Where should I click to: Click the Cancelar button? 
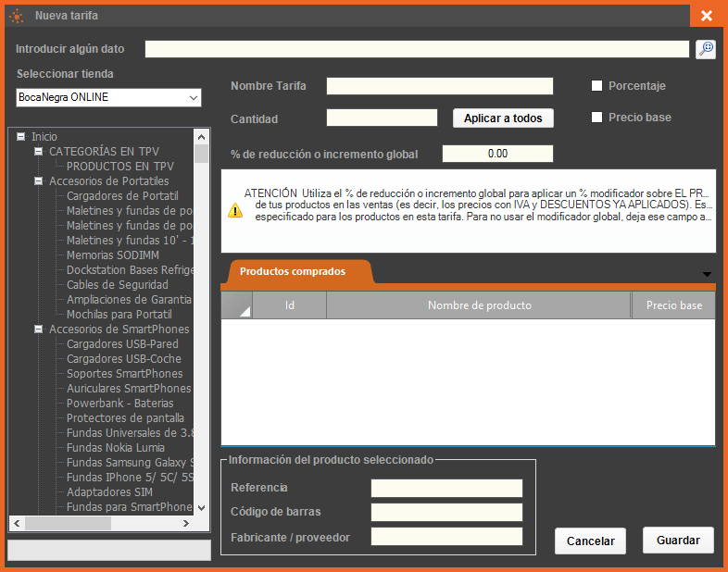(590, 541)
